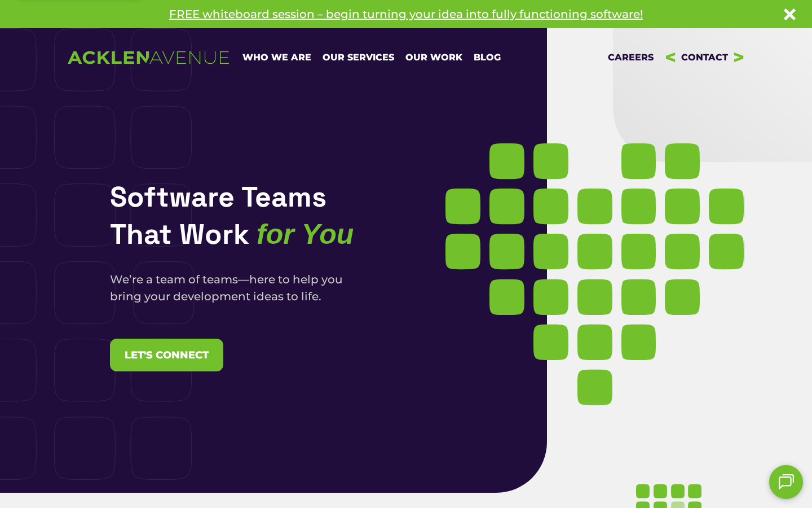Select the CONTACT link

click(x=704, y=58)
